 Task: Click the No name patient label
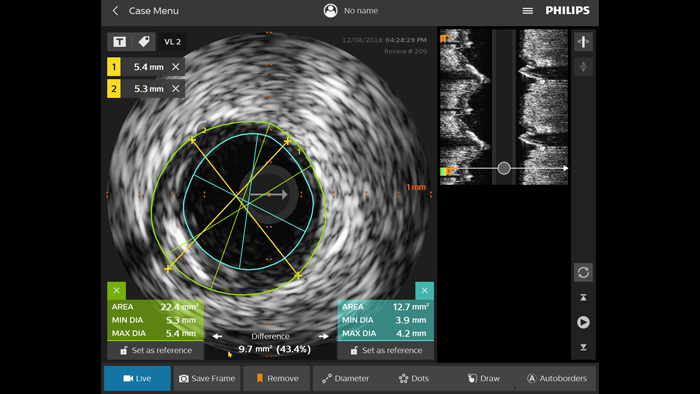[x=361, y=11]
